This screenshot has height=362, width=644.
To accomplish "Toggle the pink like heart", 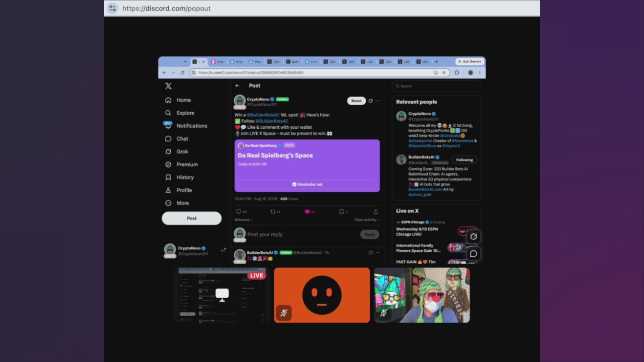I will click(x=307, y=212).
